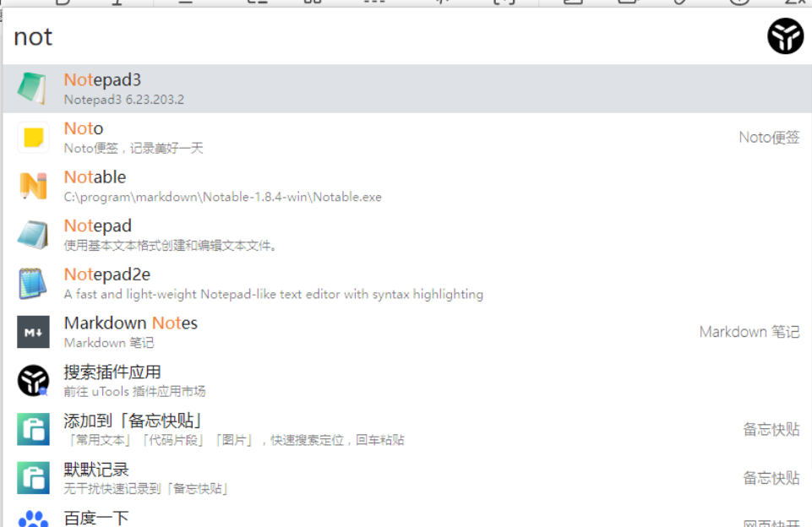Click the clipboard icon beside 默默记录
Image resolution: width=812 pixels, height=527 pixels.
[33, 478]
